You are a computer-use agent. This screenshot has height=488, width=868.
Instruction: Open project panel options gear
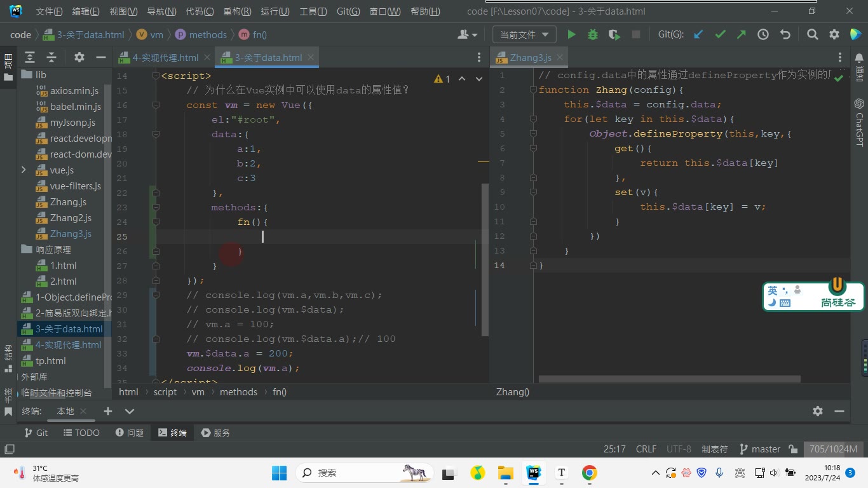(79, 57)
